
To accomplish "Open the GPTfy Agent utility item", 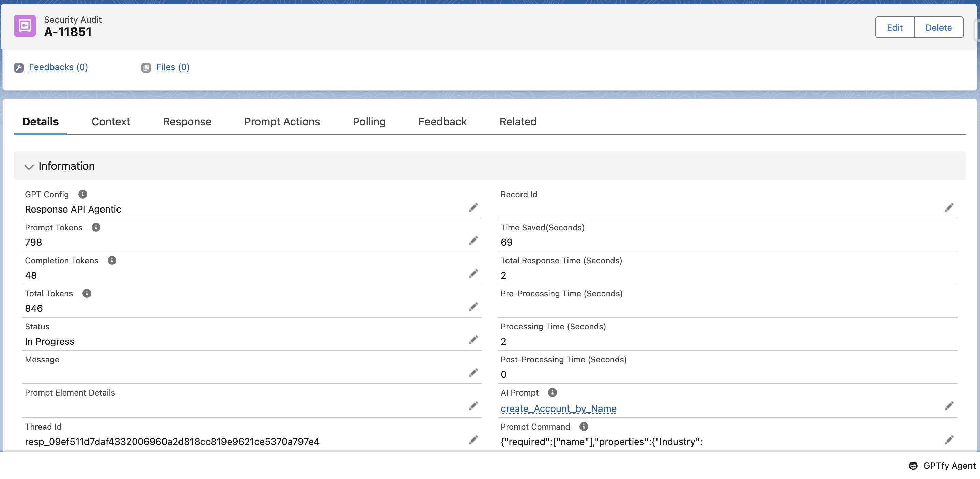I will pos(942,466).
